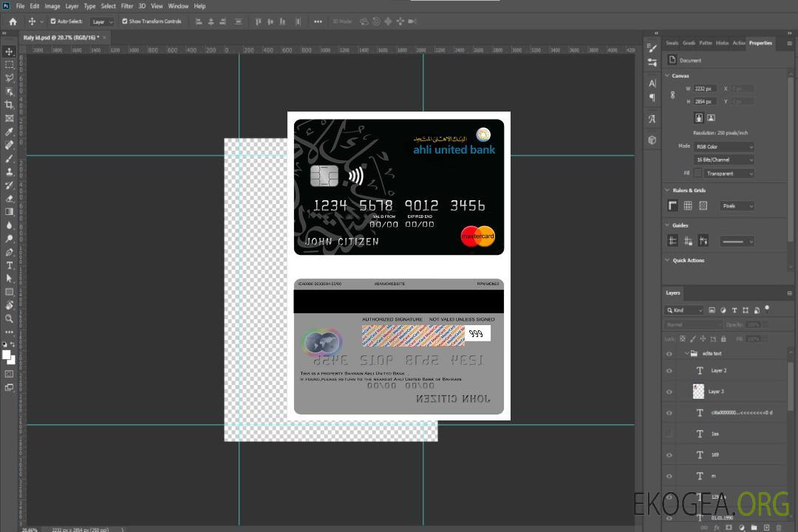Open the Window menu
The width and height of the screenshot is (798, 532).
coord(178,6)
